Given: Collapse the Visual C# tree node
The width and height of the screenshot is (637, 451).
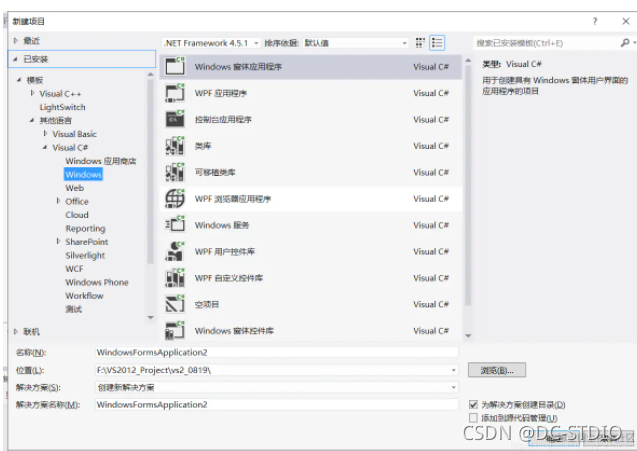Looking at the screenshot, I should click(x=45, y=147).
